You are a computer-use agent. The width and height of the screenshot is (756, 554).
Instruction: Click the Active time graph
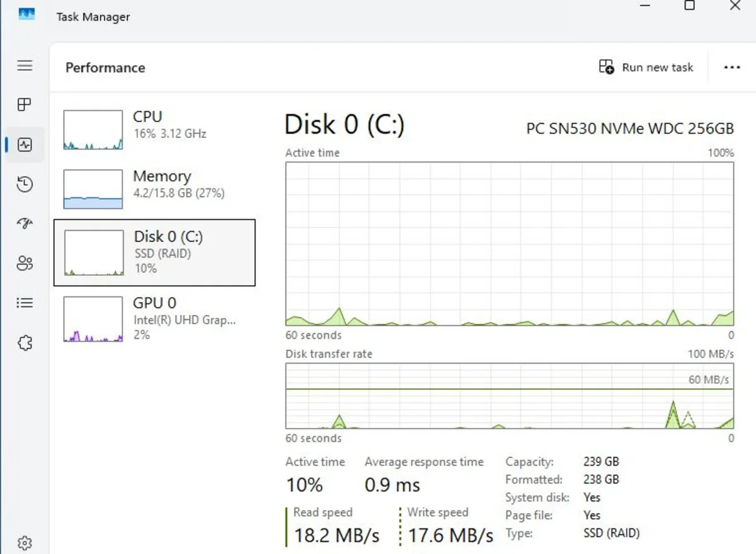[509, 245]
